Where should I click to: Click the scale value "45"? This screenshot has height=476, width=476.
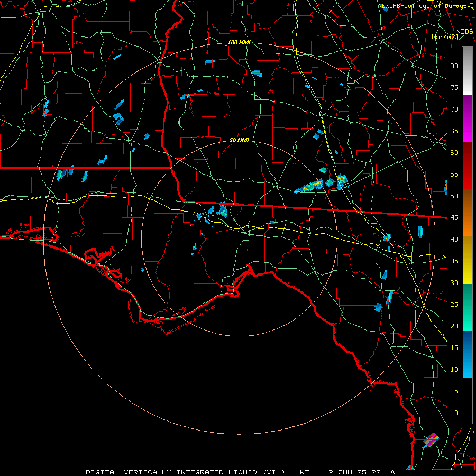click(x=454, y=218)
